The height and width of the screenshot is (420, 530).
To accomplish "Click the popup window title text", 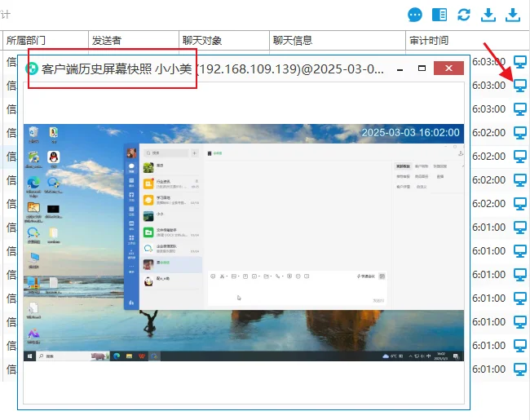I will [x=213, y=69].
